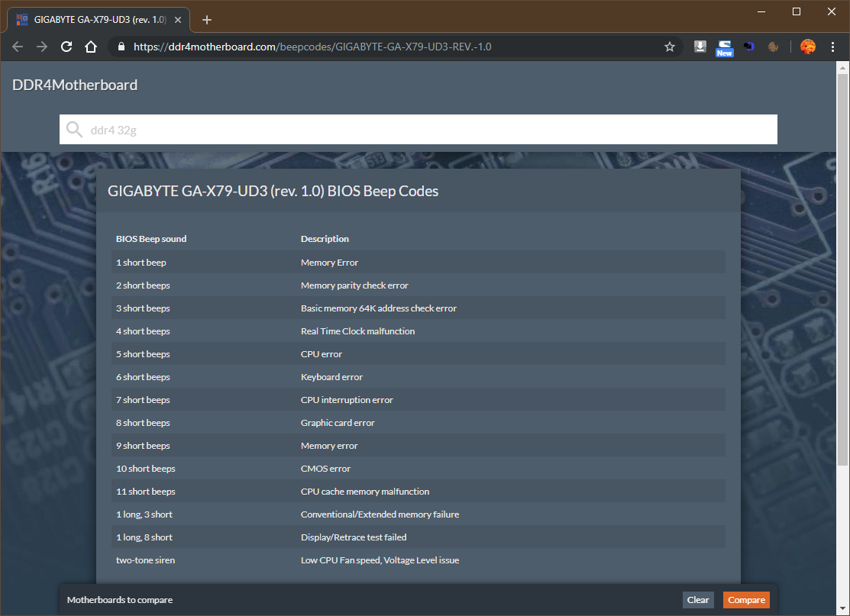Click 'CPU cache memory malfunction' description
The height and width of the screenshot is (616, 850).
pos(365,492)
